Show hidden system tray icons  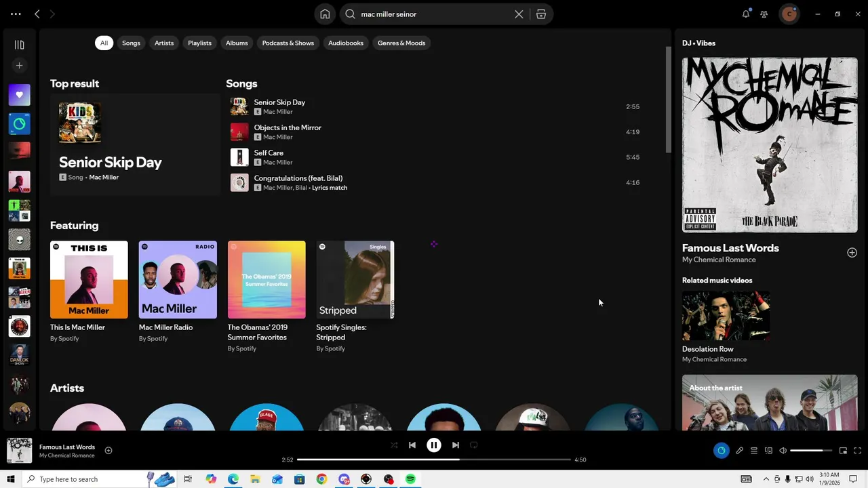766,479
